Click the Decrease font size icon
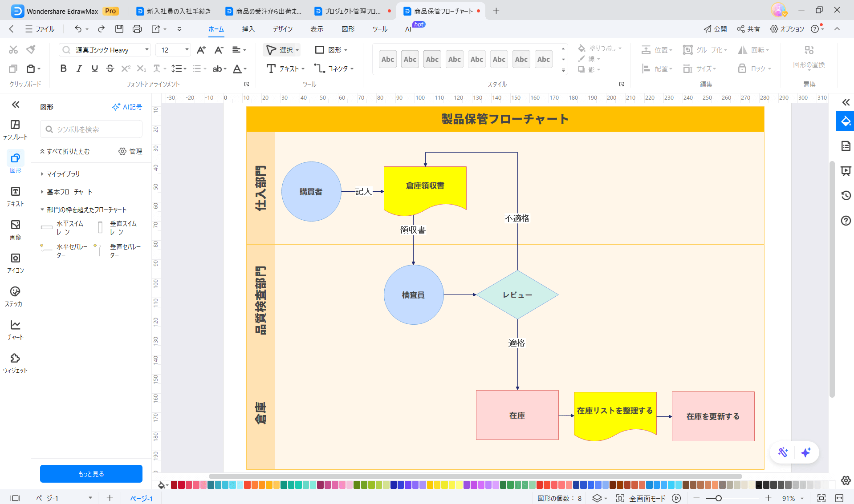Screen dimensions: 854x504 click(219, 50)
